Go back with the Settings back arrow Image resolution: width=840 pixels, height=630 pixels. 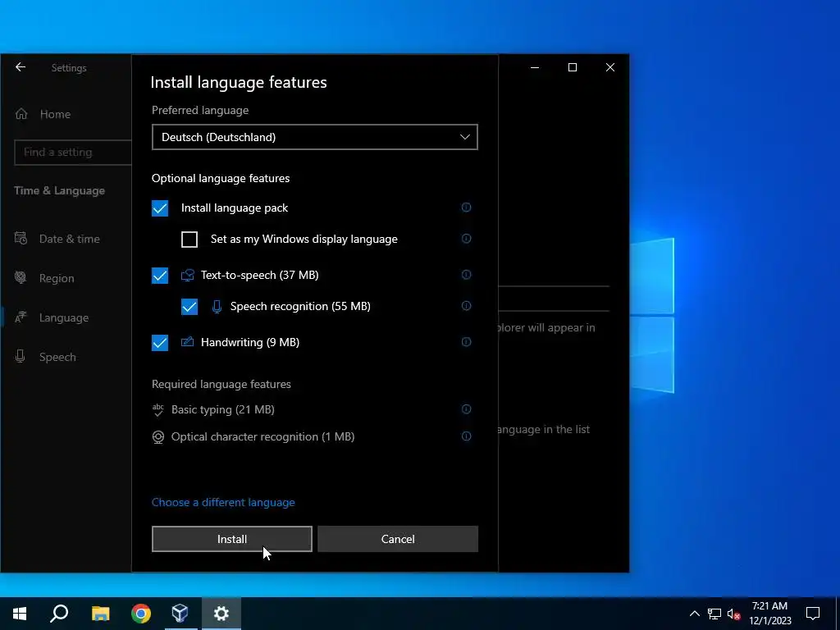coord(21,67)
